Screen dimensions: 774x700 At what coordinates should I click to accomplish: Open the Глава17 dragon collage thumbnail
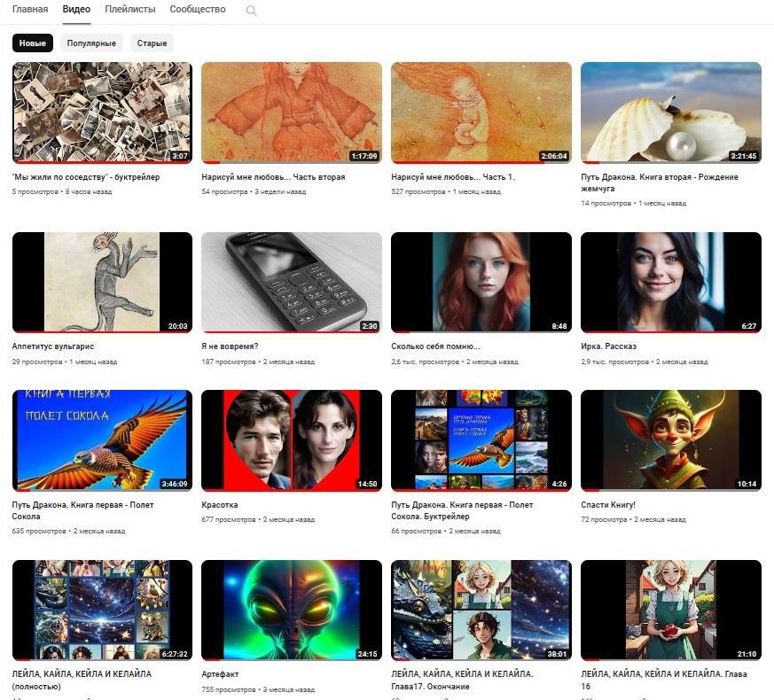481,611
